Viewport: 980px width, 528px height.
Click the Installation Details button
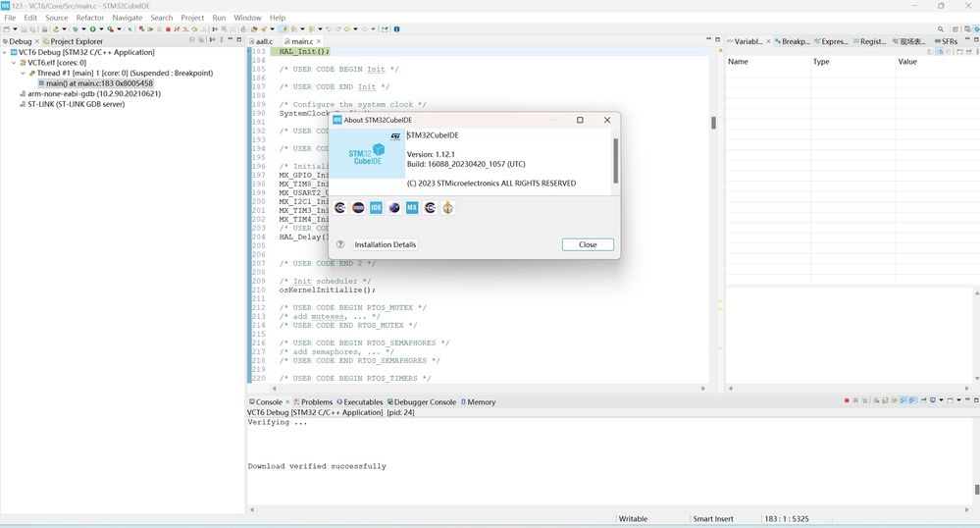pyautogui.click(x=385, y=244)
